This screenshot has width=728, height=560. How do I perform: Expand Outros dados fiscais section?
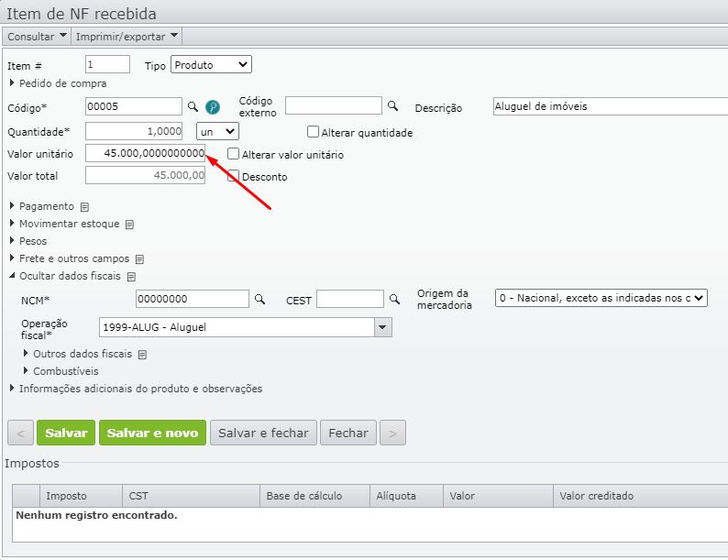[78, 354]
